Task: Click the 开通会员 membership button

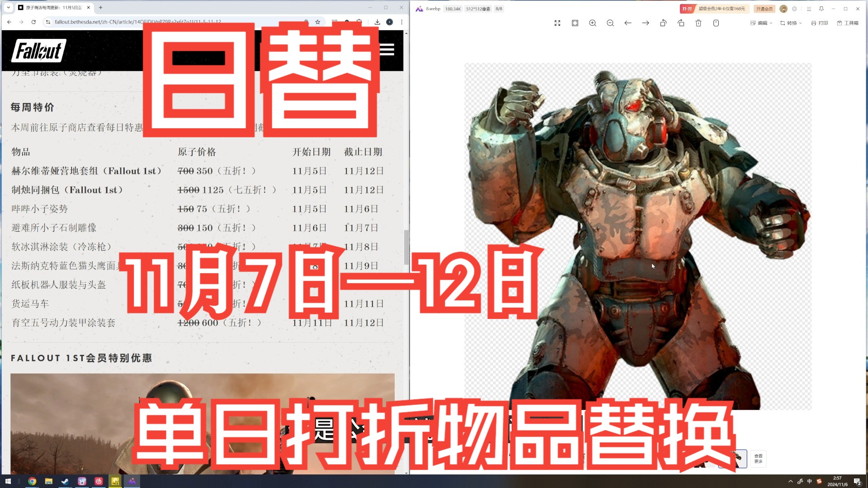Action: coord(764,9)
